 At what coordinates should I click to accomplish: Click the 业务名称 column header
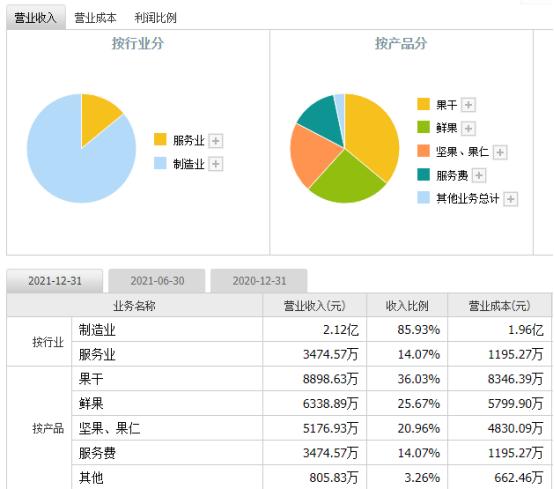coord(135,306)
